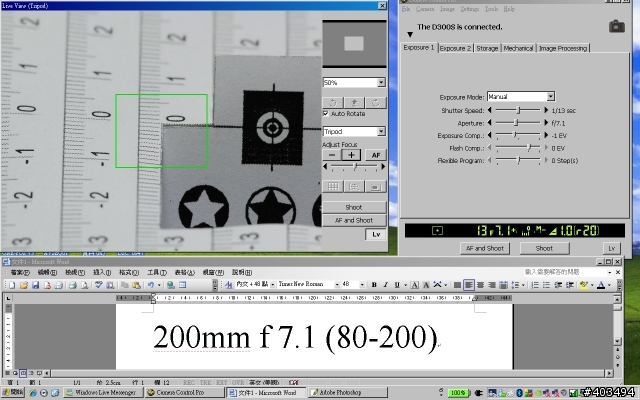Open Adobe Photoshop from the taskbar
640x400 pixels.
pos(347,393)
